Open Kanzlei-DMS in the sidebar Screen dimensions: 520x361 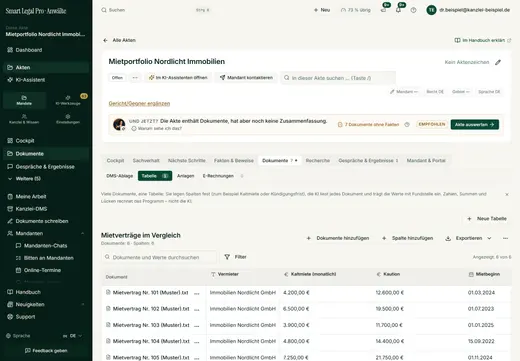tap(46, 209)
